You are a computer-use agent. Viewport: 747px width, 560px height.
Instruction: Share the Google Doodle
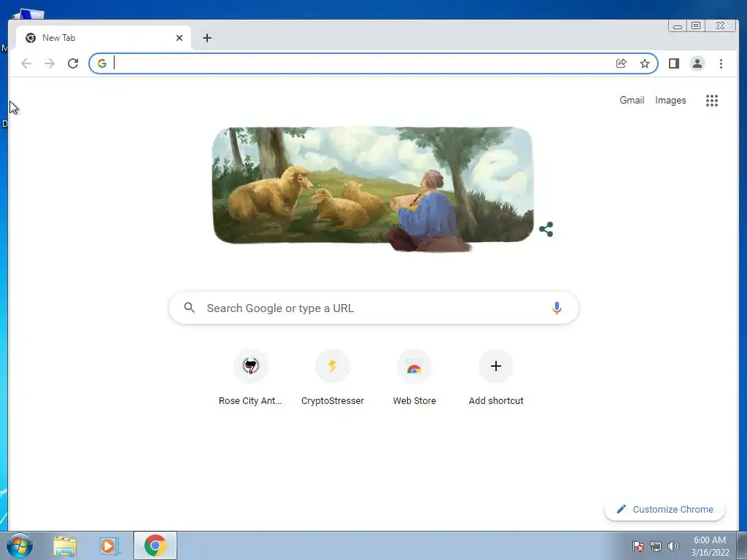tap(546, 229)
